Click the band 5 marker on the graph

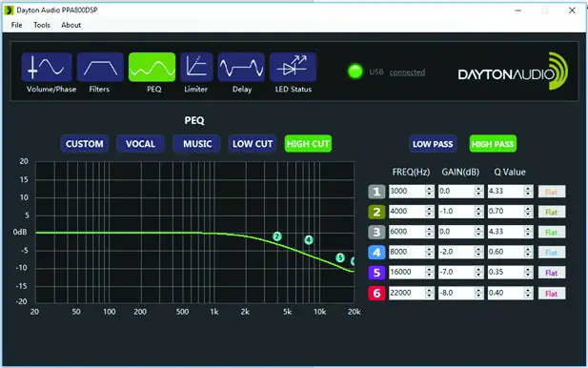click(340, 257)
